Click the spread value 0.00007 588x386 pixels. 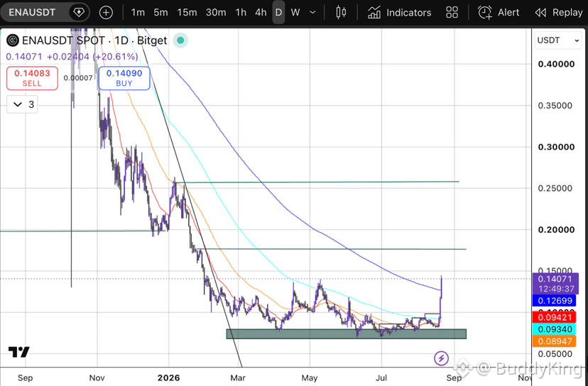coord(78,78)
